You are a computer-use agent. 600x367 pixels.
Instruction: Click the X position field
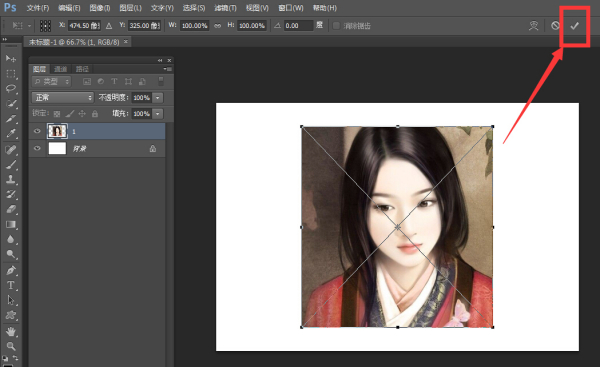pos(84,26)
